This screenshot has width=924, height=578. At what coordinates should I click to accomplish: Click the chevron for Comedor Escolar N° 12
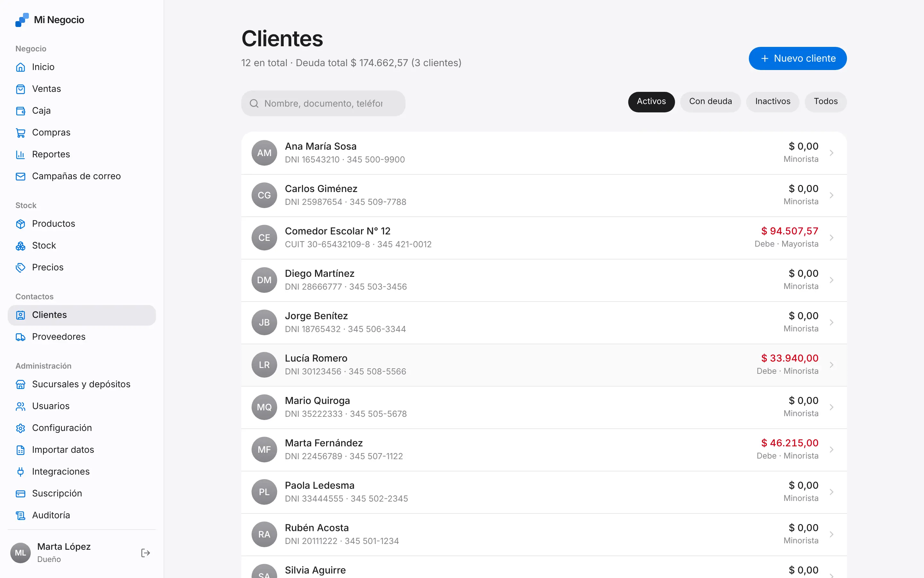pyautogui.click(x=831, y=238)
